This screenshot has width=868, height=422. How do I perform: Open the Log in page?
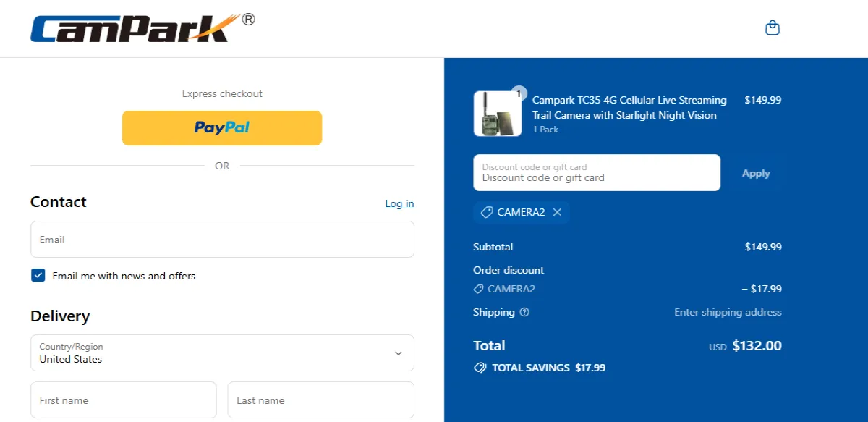pyautogui.click(x=399, y=203)
